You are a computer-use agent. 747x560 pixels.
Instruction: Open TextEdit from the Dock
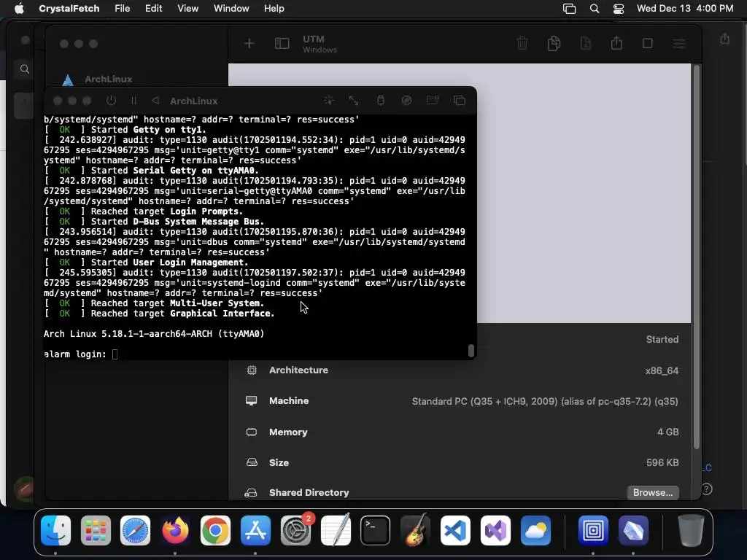click(336, 530)
